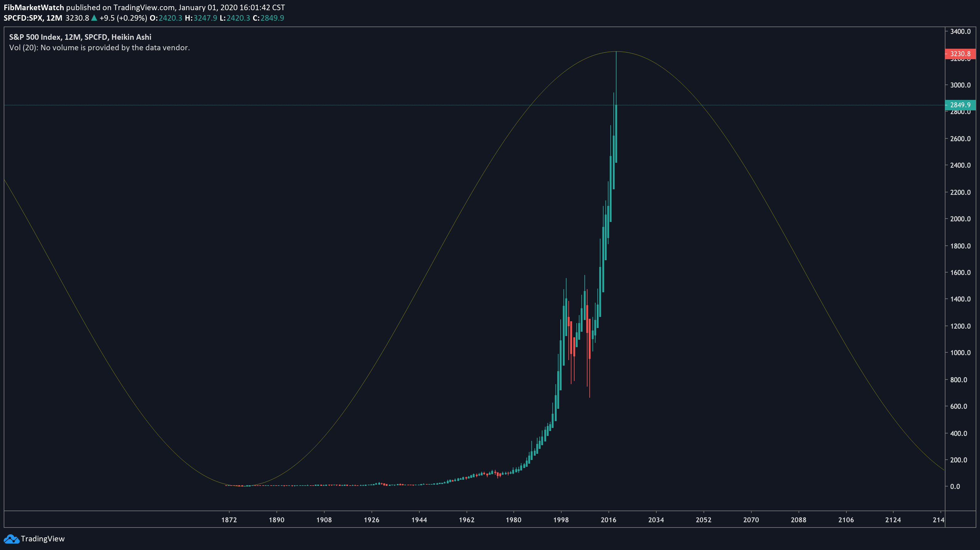This screenshot has height=550, width=980.
Task: Click the TradingView wordmark text
Action: coord(43,539)
